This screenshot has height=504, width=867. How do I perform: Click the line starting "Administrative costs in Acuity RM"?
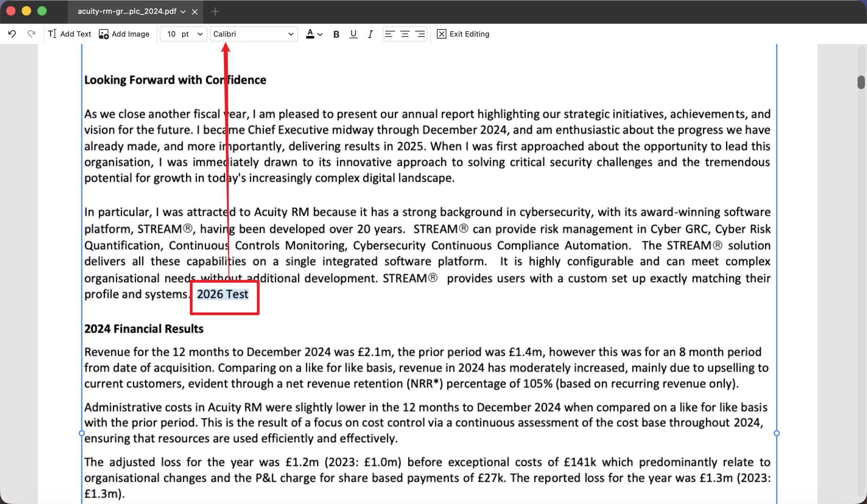tap(426, 407)
